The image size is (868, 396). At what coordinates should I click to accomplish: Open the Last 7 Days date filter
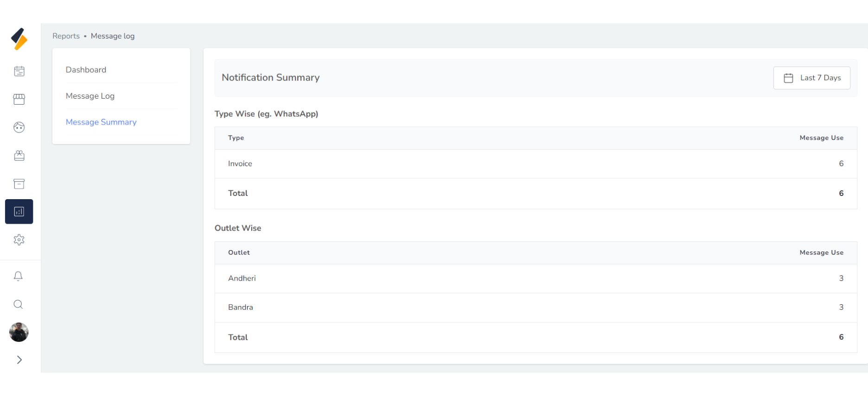811,78
